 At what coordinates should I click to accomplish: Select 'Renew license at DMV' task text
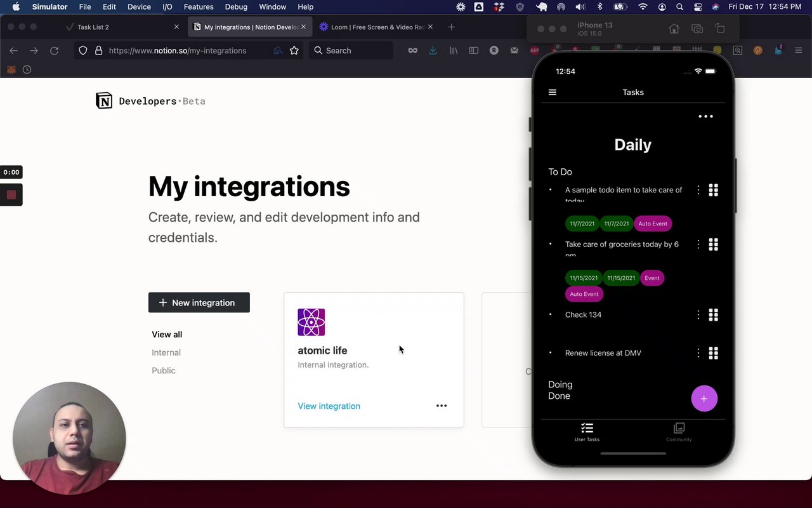603,352
